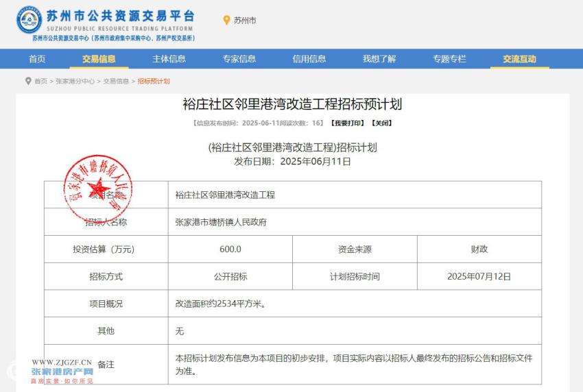
Task: Open the 首页 navigation tab
Action: tap(37, 59)
